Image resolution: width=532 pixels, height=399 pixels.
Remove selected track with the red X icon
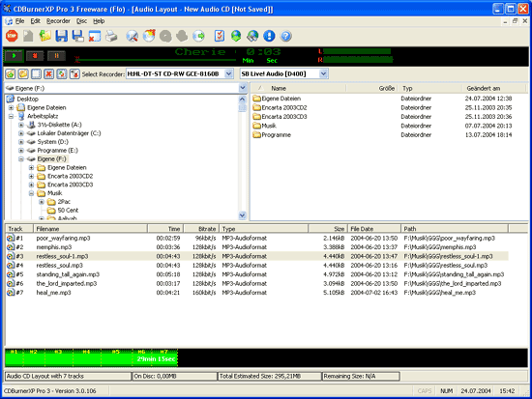point(49,73)
